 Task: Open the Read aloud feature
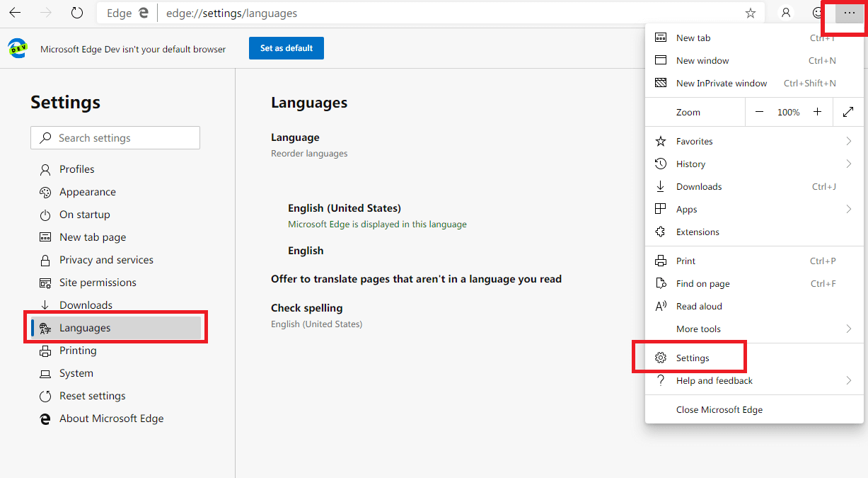[700, 306]
